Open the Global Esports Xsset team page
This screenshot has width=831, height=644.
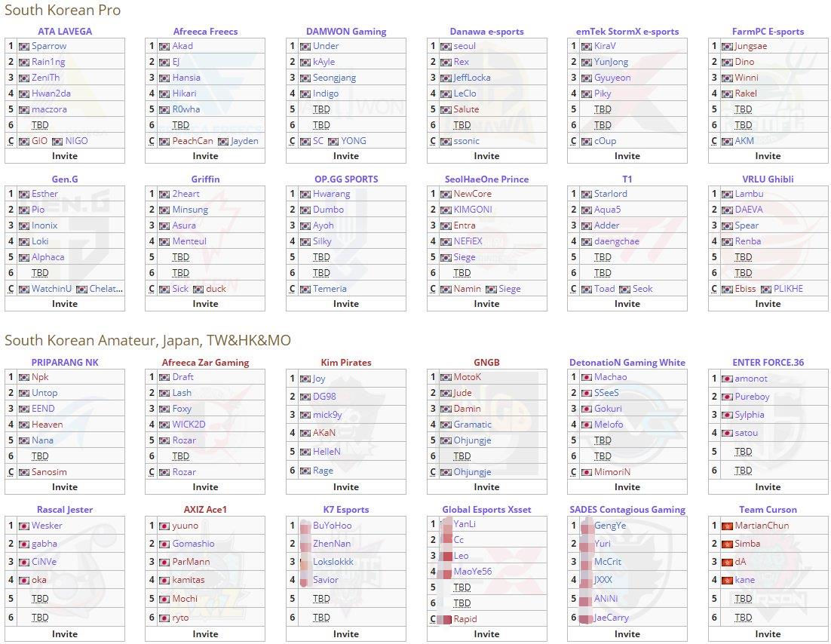pyautogui.click(x=486, y=510)
